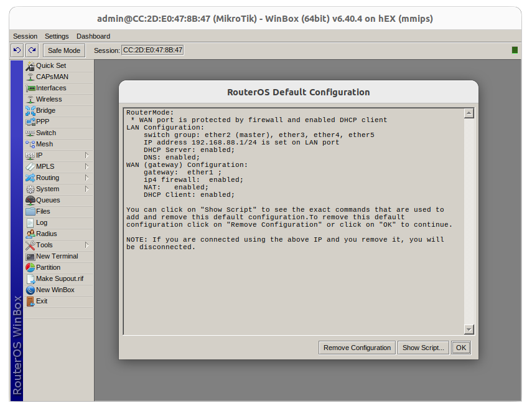Click the Mesh icon in sidebar
532x413 pixels.
click(x=30, y=145)
